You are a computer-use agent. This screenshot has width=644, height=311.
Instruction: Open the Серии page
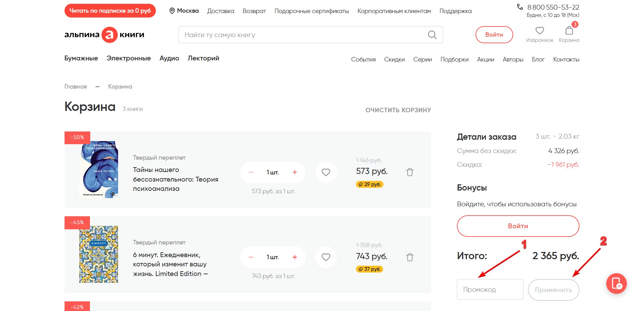coord(423,59)
